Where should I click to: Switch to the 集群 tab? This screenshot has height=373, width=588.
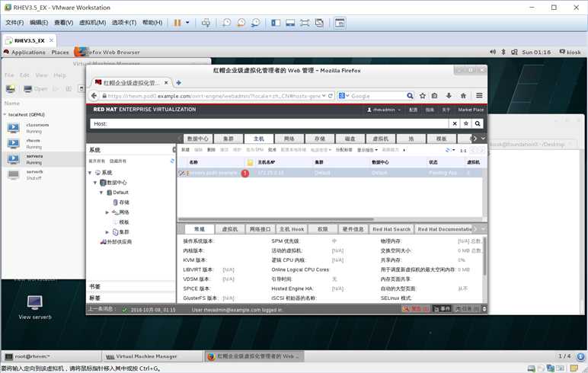228,139
